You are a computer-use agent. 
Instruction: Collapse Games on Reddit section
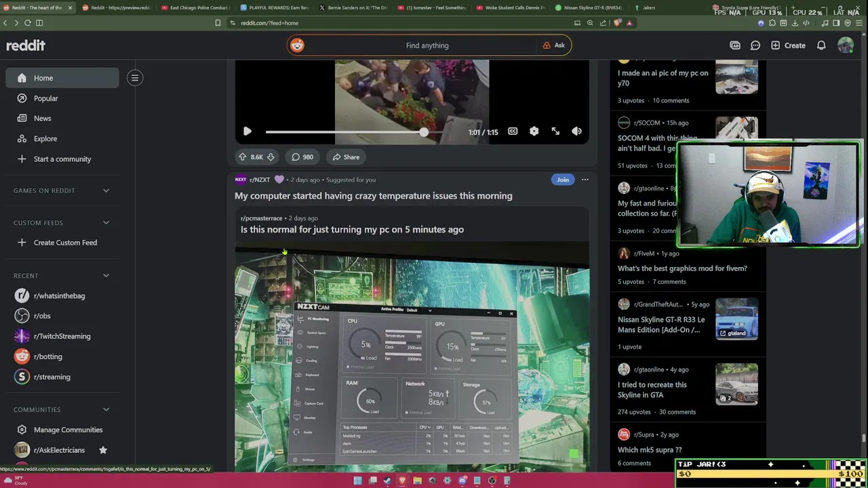pyautogui.click(x=106, y=190)
